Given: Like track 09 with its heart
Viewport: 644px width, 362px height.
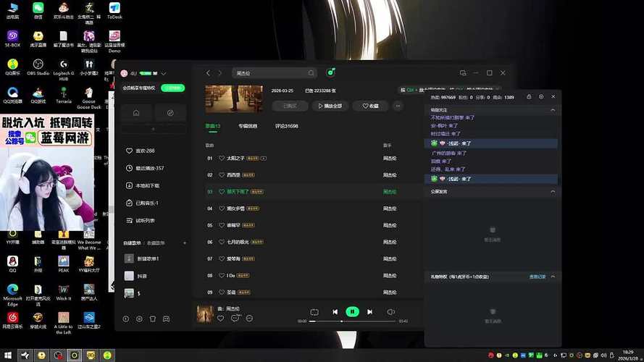Looking at the screenshot, I should point(222,292).
